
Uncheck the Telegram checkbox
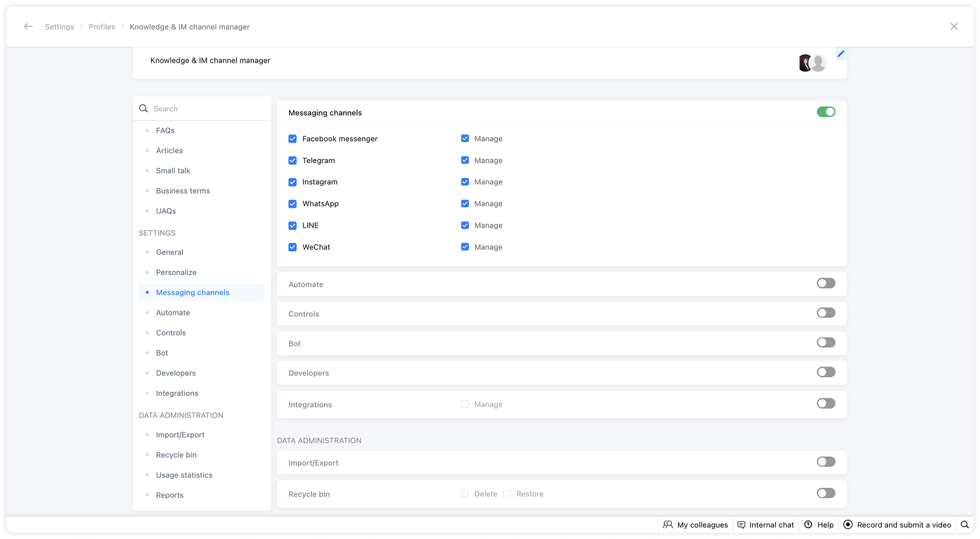tap(292, 160)
